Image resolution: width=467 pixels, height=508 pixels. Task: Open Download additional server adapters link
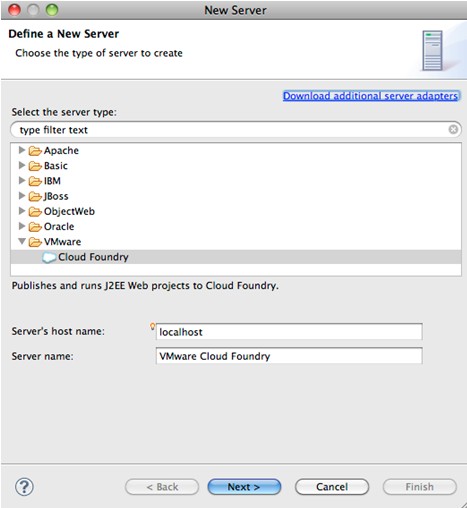pos(371,96)
